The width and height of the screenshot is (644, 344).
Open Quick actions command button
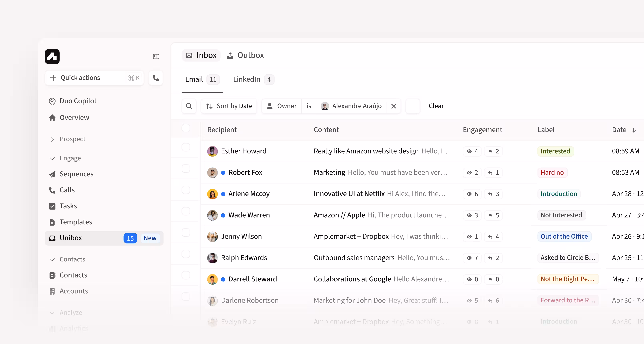(x=94, y=78)
